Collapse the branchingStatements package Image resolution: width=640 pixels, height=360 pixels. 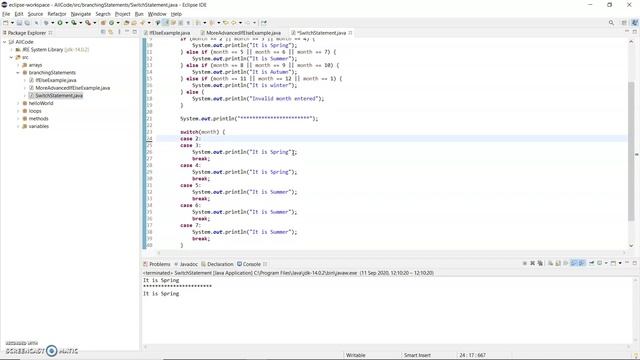pyautogui.click(x=18, y=73)
